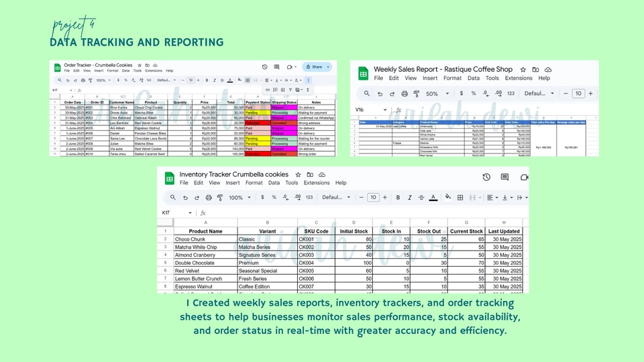
Task: Open comments icon in Inventory Tracker window
Action: pos(504,177)
